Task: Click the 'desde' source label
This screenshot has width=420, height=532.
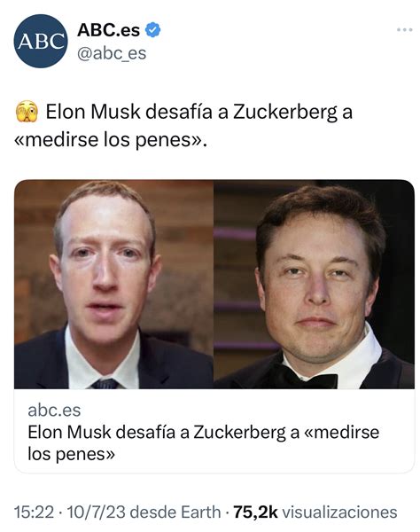Action: pos(153,512)
